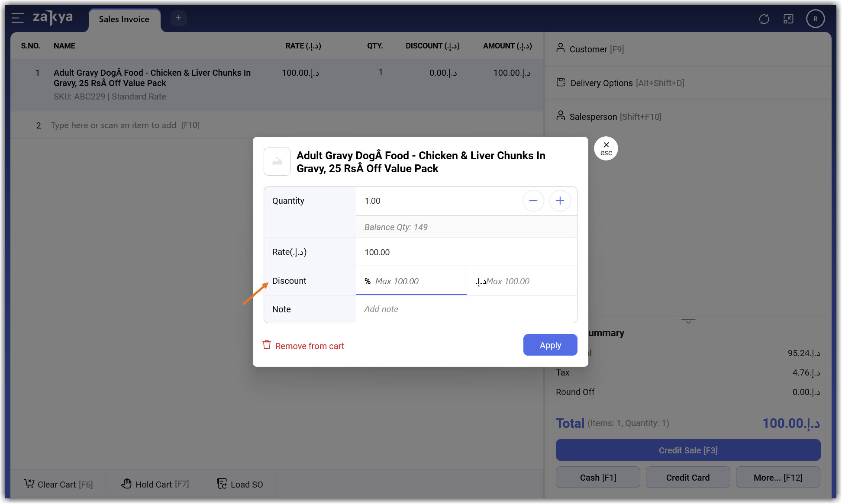Increase quantity with the plus button
The image size is (842, 504).
[x=560, y=201]
